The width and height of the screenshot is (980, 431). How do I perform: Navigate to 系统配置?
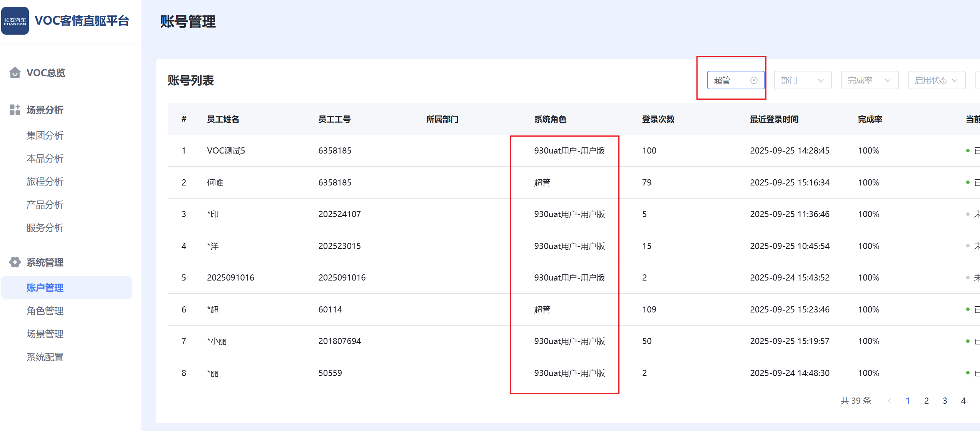(x=45, y=357)
